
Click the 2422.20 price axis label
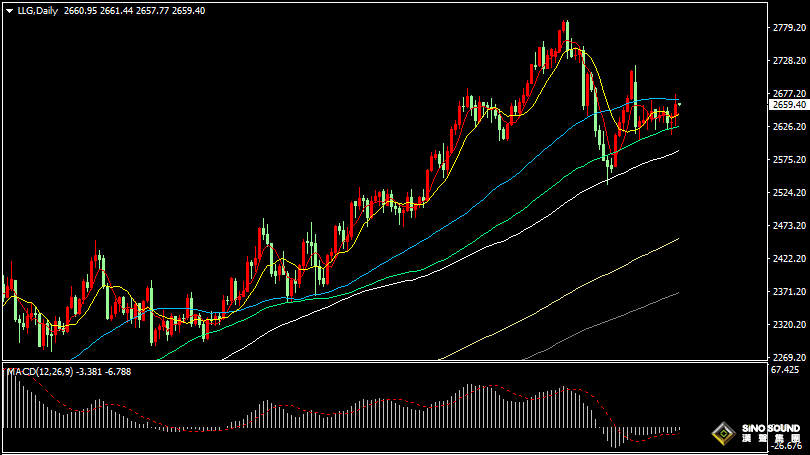point(789,259)
